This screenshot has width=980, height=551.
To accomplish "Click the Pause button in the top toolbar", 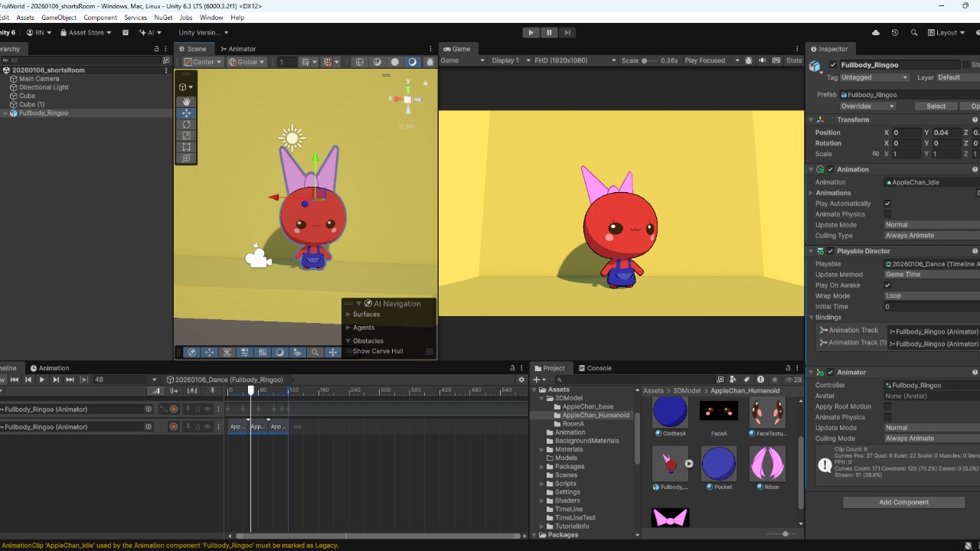I will 549,32.
